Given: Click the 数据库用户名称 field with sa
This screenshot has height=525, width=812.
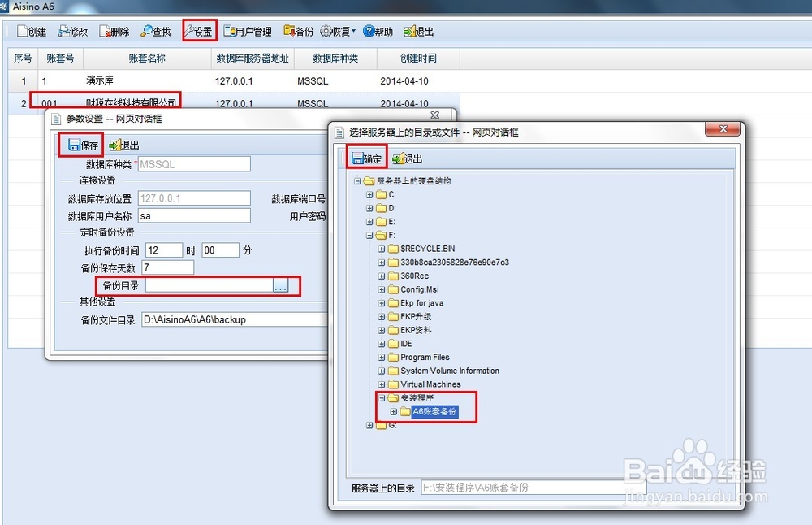Looking at the screenshot, I should tap(194, 216).
